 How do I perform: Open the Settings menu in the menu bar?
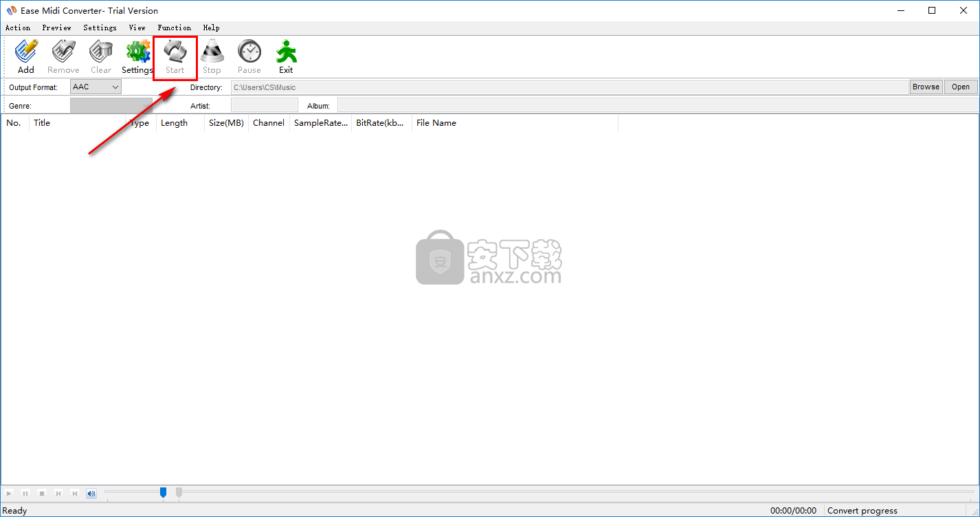pyautogui.click(x=100, y=27)
